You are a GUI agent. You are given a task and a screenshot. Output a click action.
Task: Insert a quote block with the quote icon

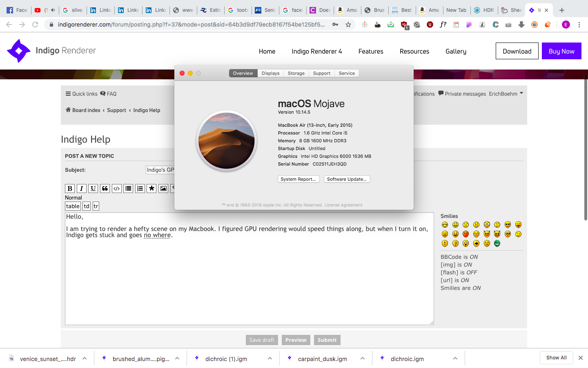[105, 188]
